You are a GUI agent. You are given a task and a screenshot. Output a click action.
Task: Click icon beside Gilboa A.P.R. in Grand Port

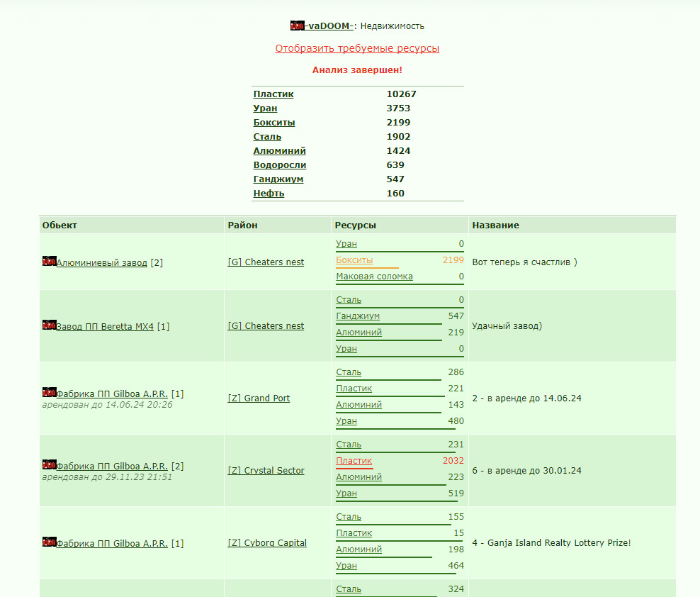click(x=49, y=392)
